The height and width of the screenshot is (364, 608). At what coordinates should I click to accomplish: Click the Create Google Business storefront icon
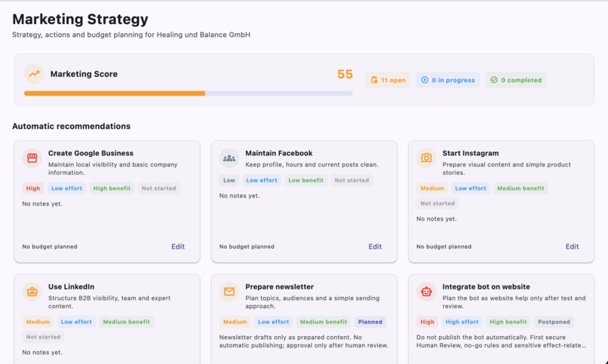coord(32,158)
